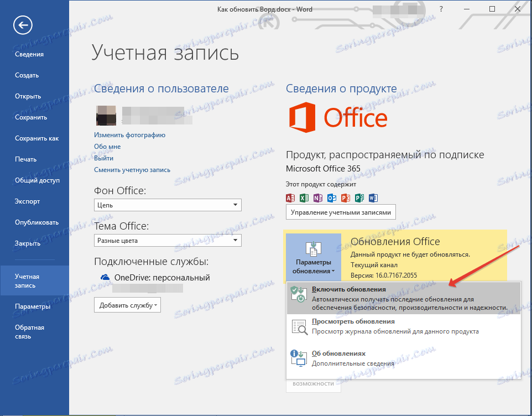Click the user profile photo
The height and width of the screenshot is (416, 532).
pyautogui.click(x=106, y=116)
